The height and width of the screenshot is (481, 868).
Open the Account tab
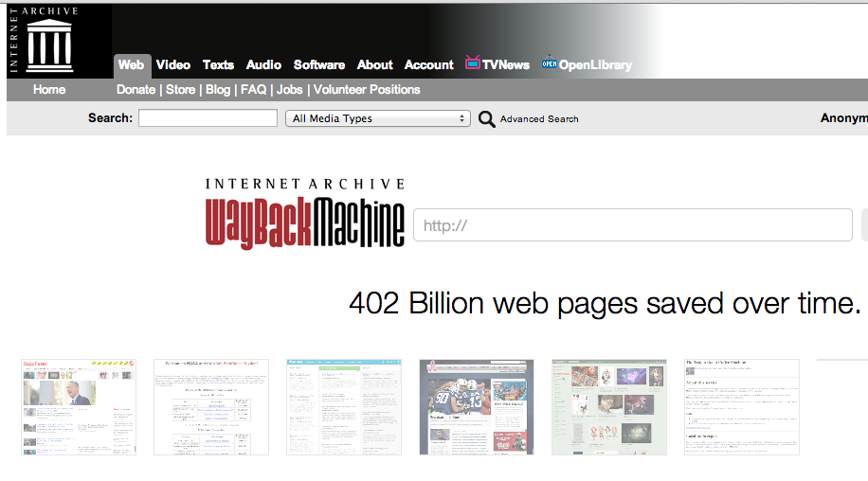[429, 64]
